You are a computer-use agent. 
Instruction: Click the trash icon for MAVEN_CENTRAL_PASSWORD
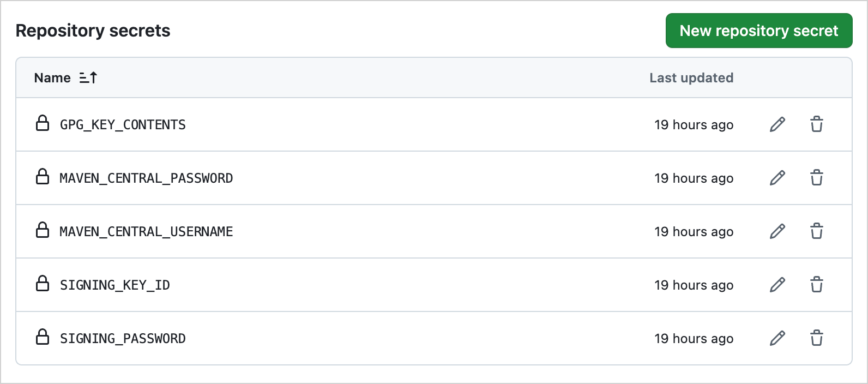click(x=817, y=178)
